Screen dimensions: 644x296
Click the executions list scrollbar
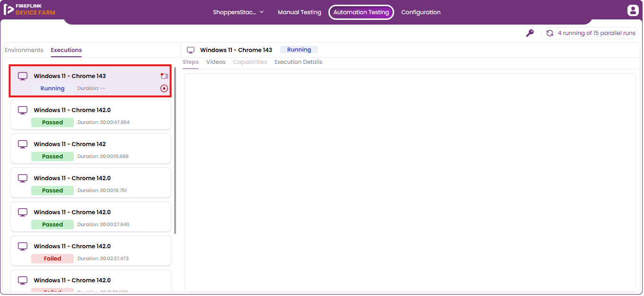point(175,150)
